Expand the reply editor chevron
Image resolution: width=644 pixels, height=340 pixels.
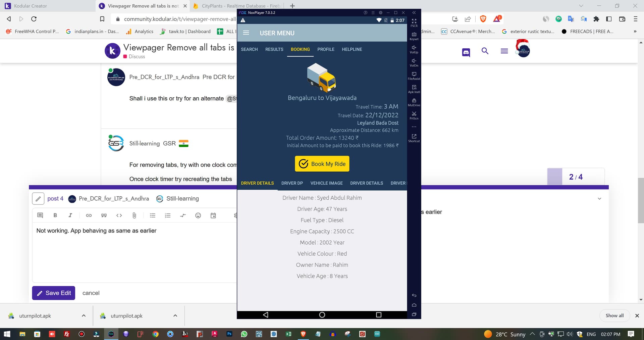click(x=599, y=198)
